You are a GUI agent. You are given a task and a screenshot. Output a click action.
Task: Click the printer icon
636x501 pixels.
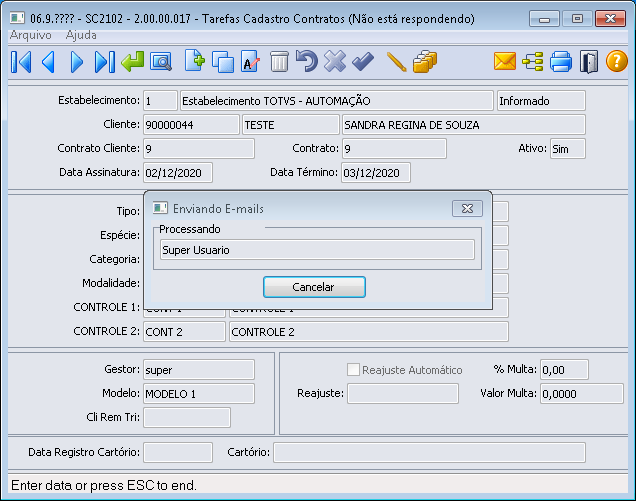pyautogui.click(x=561, y=62)
